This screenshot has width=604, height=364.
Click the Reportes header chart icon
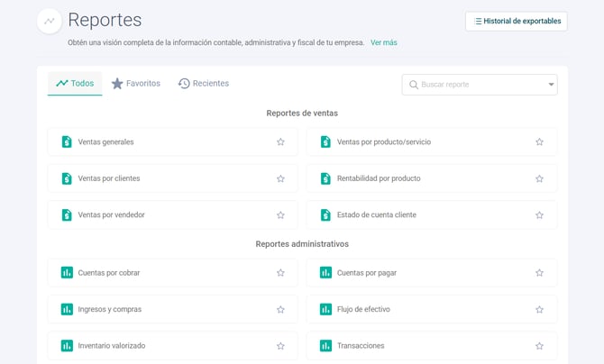50,22
